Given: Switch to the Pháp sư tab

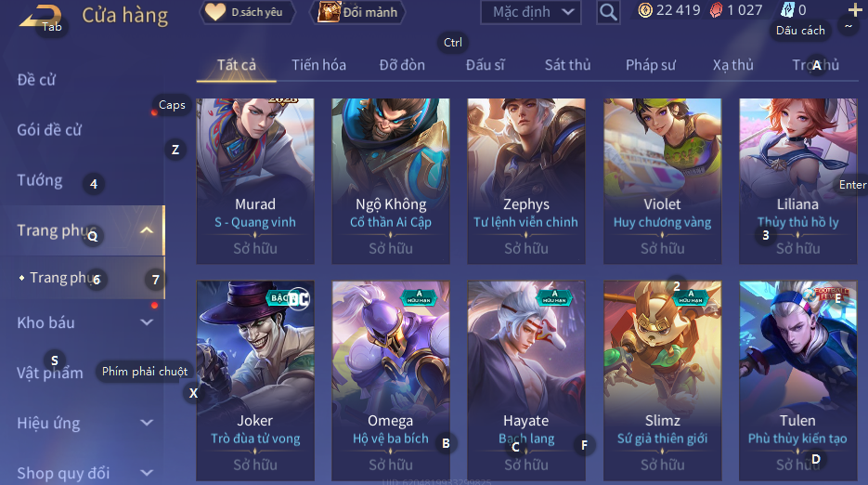Looking at the screenshot, I should coord(651,65).
